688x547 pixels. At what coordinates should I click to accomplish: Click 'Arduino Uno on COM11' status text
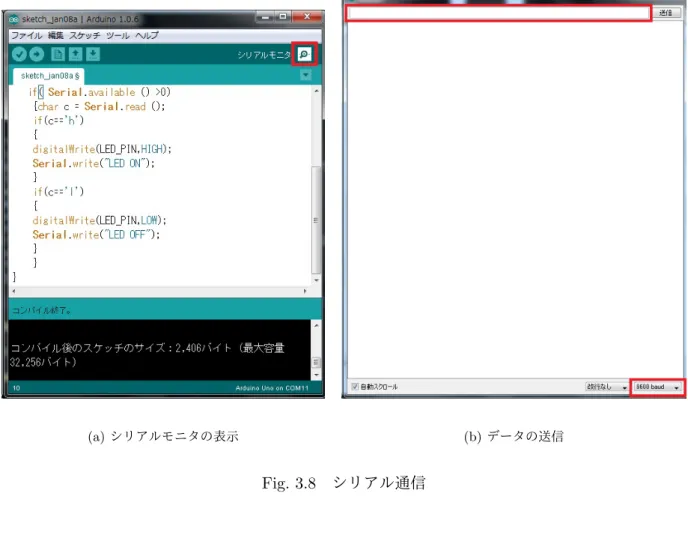tap(272, 388)
